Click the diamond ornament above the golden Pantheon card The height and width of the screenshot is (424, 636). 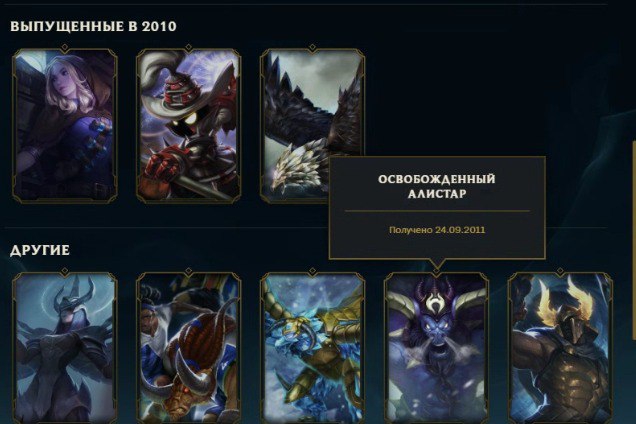coord(560,271)
